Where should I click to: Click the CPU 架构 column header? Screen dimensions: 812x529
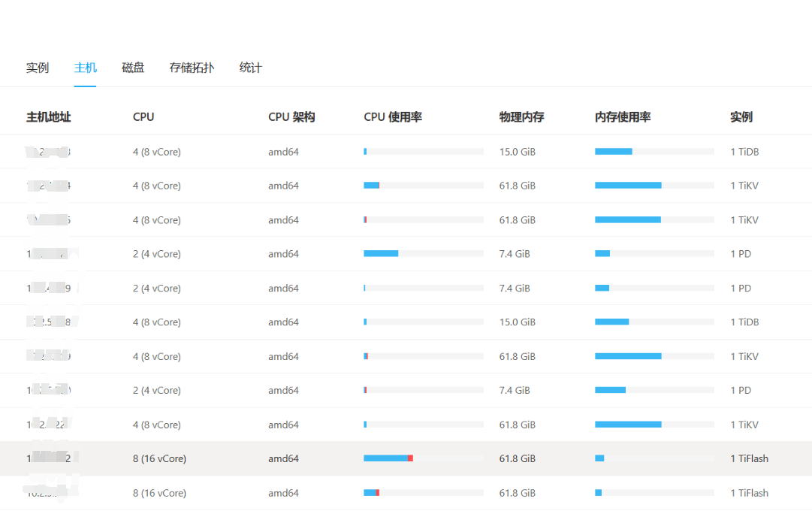tap(291, 117)
